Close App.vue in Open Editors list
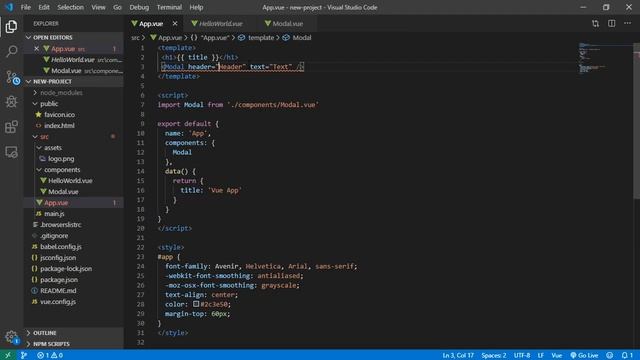640x360 pixels. [x=36, y=49]
